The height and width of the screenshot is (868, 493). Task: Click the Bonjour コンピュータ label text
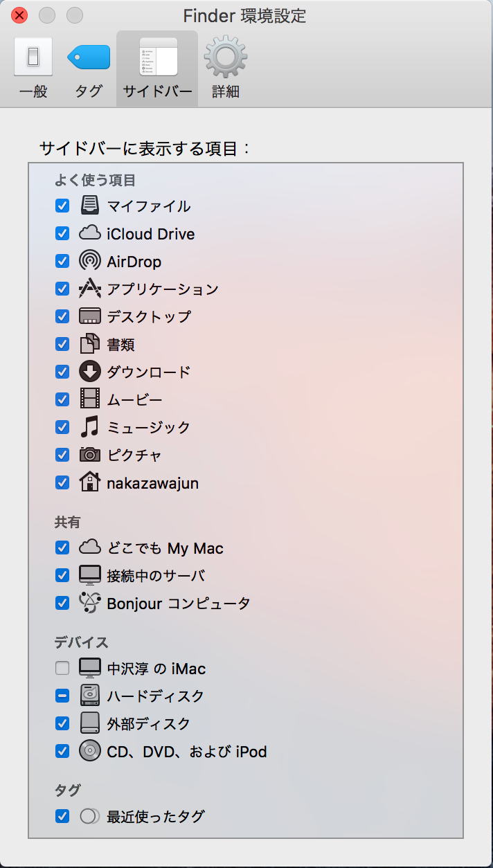179,604
